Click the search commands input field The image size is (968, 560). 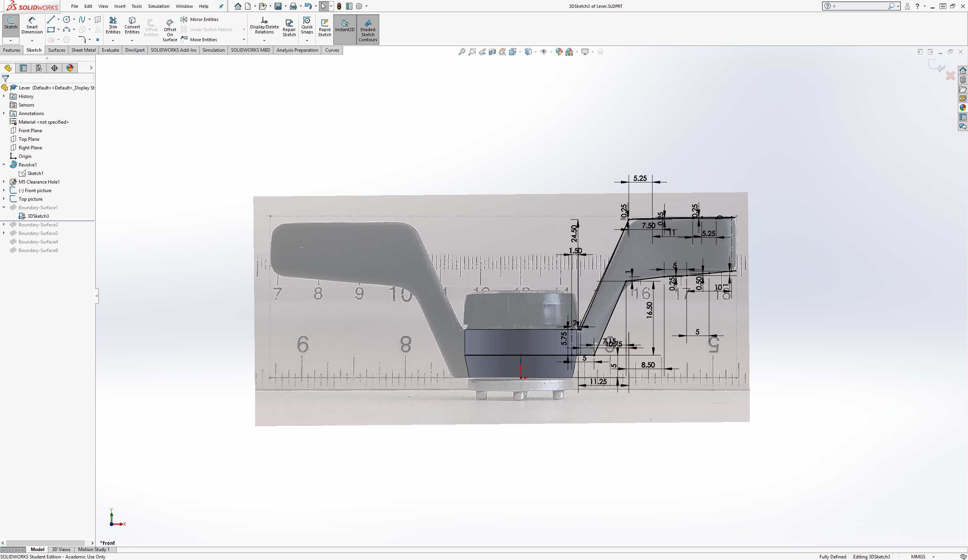tap(859, 6)
